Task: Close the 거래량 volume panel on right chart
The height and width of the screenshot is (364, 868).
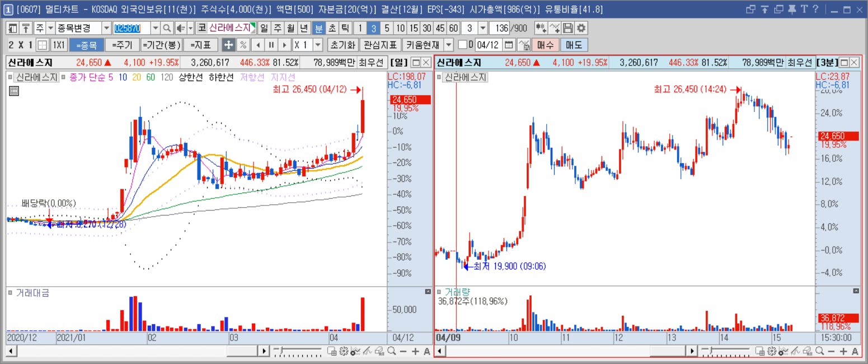Action: coord(856,292)
